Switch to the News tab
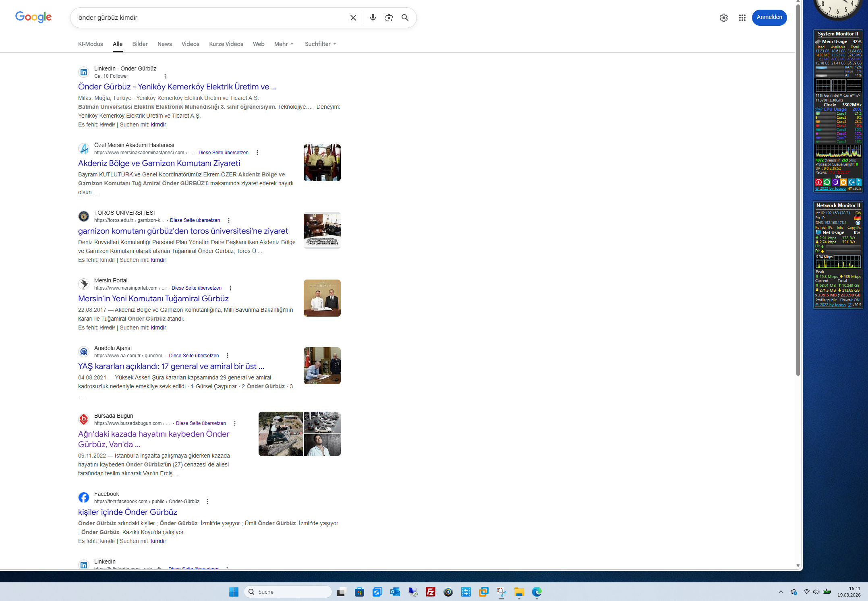The height and width of the screenshot is (601, 868). (164, 44)
